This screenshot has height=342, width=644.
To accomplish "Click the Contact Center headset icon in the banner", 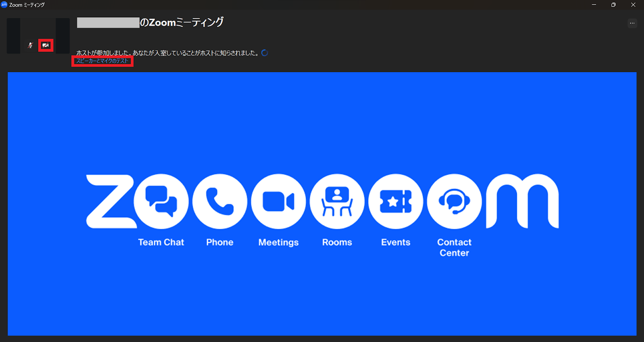I will 454,201.
